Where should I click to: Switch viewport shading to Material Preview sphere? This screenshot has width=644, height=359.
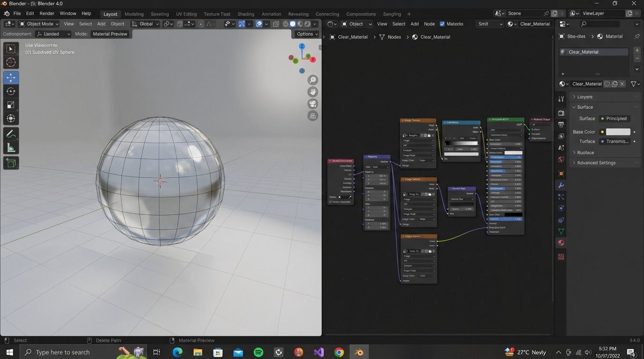click(x=300, y=24)
